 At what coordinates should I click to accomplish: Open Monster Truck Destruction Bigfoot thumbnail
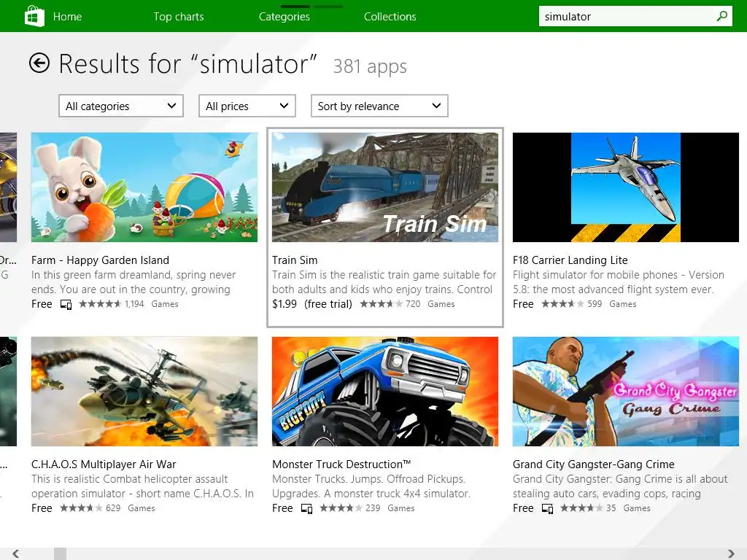click(385, 392)
